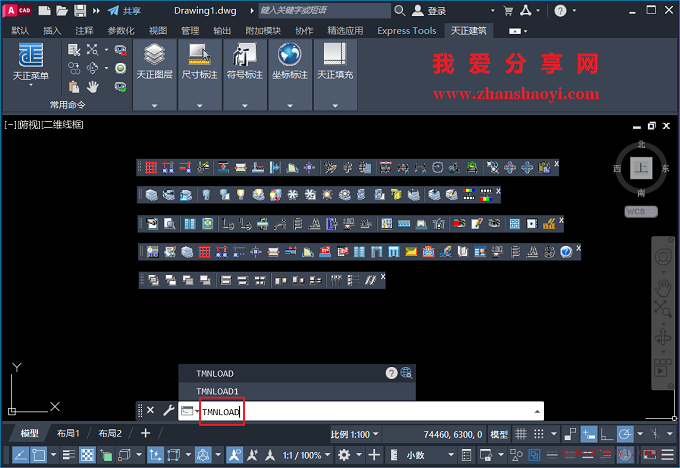The width and height of the screenshot is (680, 468).
Task: Toggle the grid display in status bar
Action: click(x=521, y=434)
